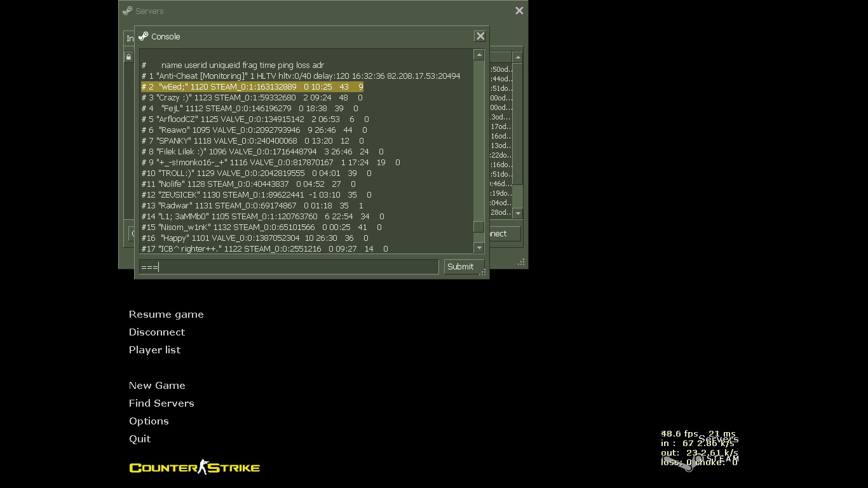This screenshot has width=868, height=488.
Task: Click the highlighted "wEed;" player line
Action: pos(252,87)
